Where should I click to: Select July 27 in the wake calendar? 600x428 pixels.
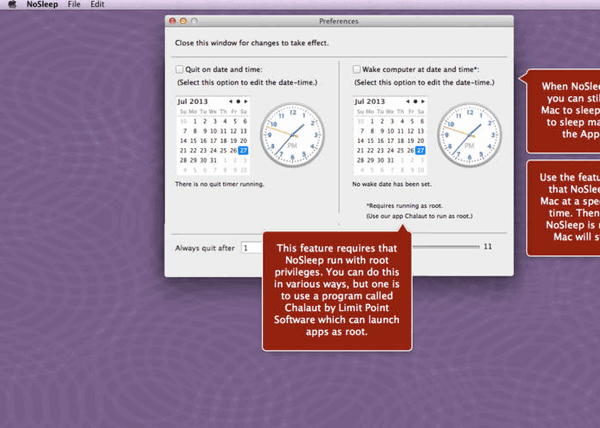point(421,150)
